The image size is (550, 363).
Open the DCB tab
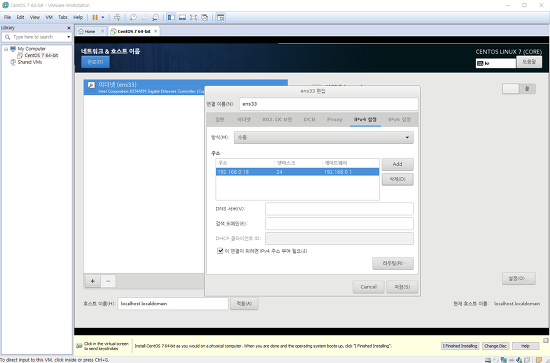[x=309, y=120]
